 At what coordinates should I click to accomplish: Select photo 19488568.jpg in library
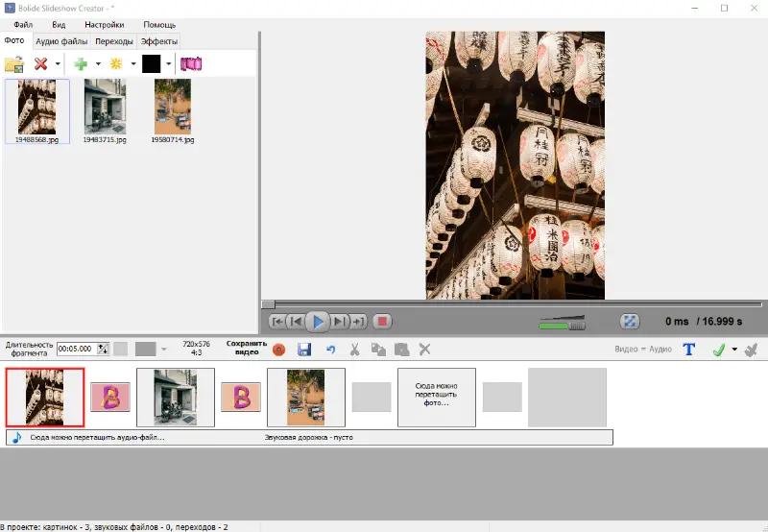36,111
